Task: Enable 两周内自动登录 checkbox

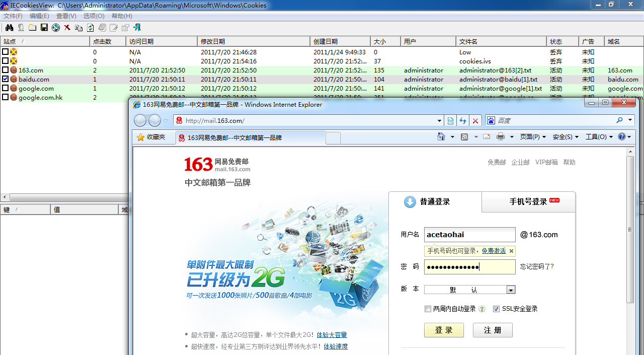Action: point(428,309)
